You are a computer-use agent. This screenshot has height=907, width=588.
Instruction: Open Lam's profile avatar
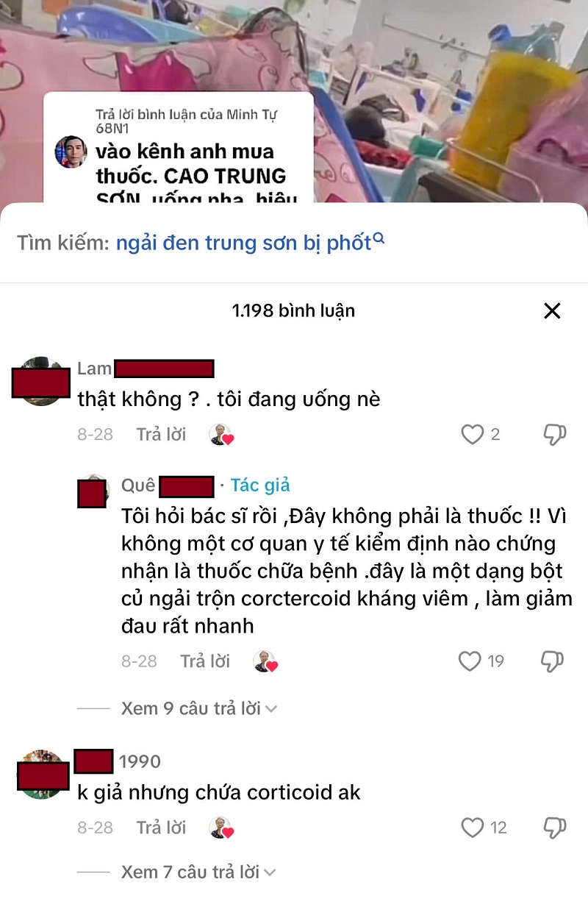pos(40,381)
